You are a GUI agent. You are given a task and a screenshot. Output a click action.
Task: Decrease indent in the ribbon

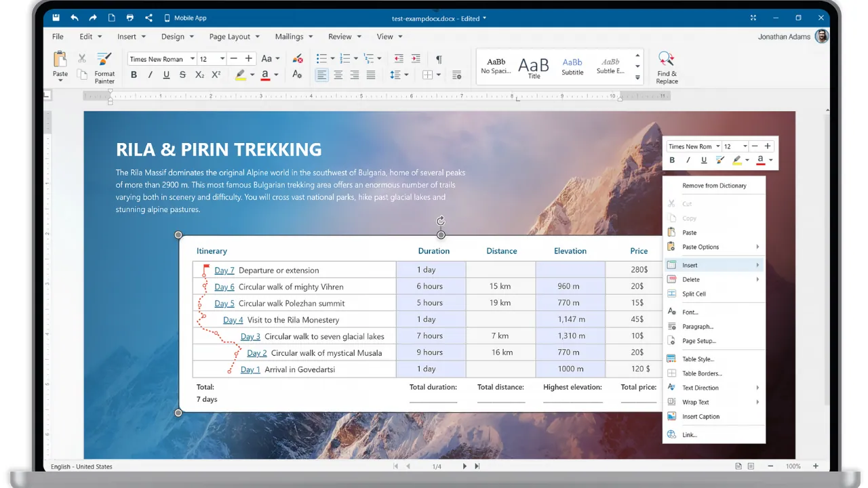coord(399,59)
